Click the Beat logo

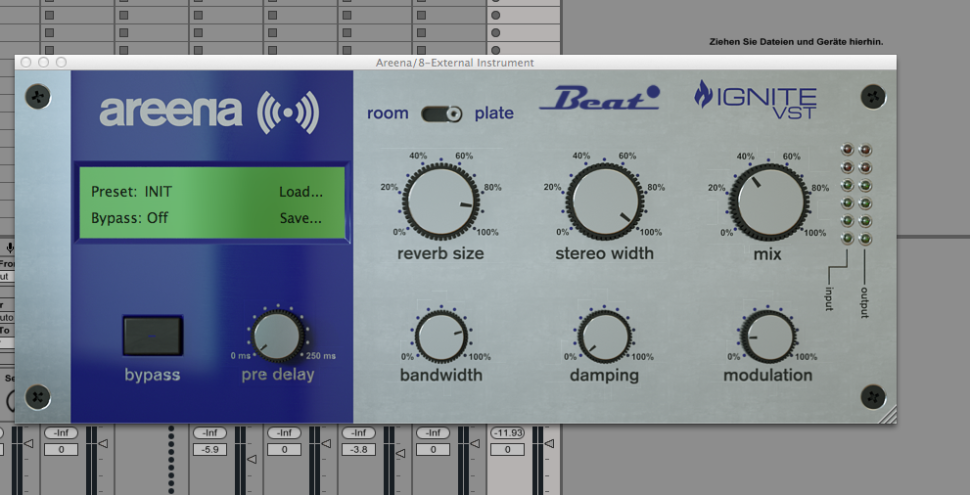pos(599,98)
